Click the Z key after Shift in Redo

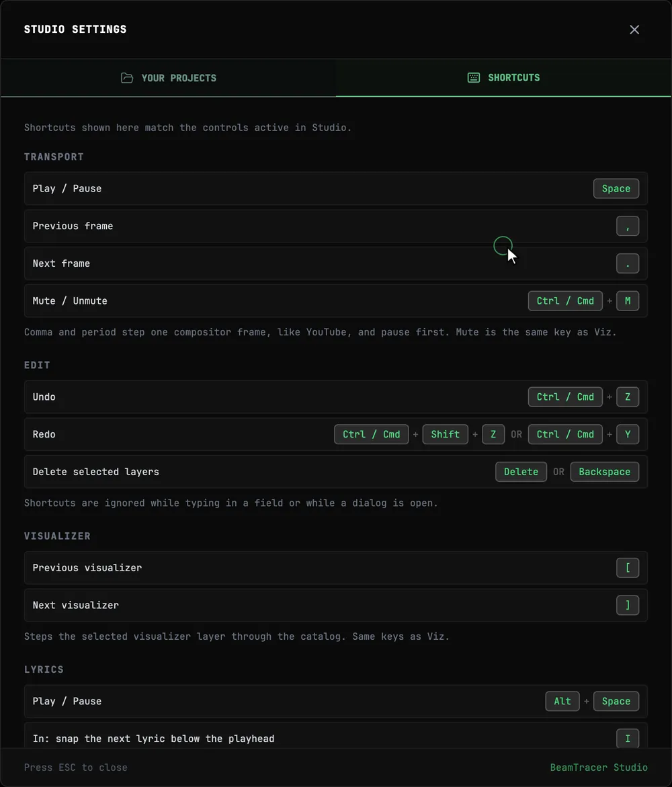493,434
